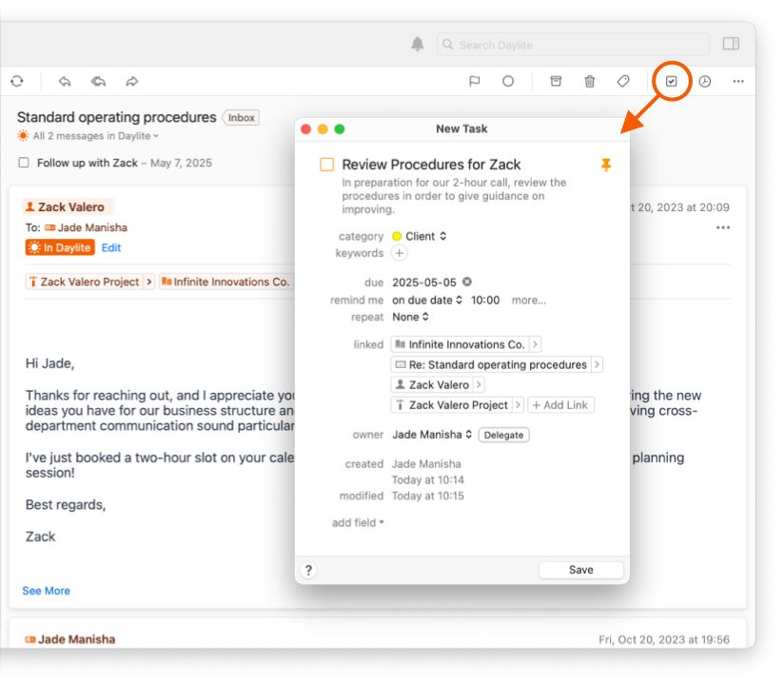784x684 pixels.
Task: Check the Follow up with Zack checkbox
Action: (24, 163)
